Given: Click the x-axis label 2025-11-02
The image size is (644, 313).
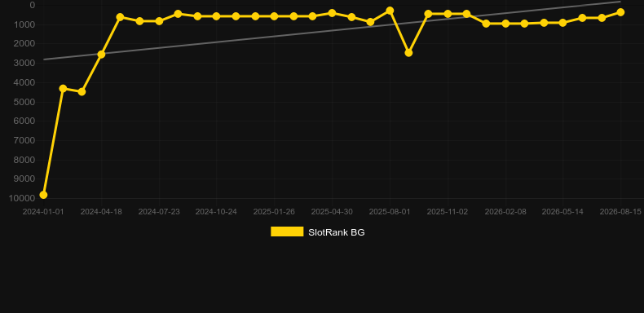Looking at the screenshot, I should click(448, 212).
